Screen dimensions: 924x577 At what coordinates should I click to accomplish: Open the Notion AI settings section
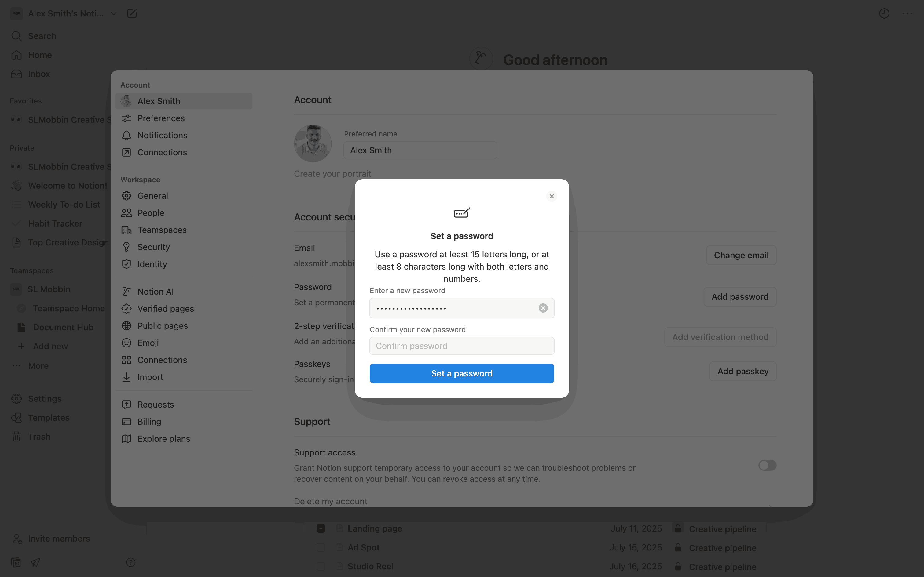tap(156, 292)
